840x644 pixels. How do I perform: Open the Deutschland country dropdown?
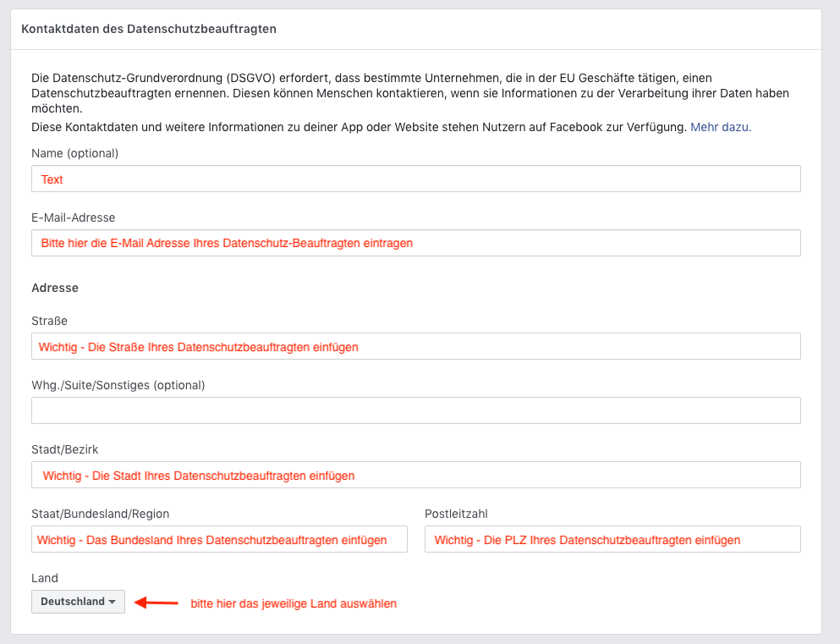(78, 602)
